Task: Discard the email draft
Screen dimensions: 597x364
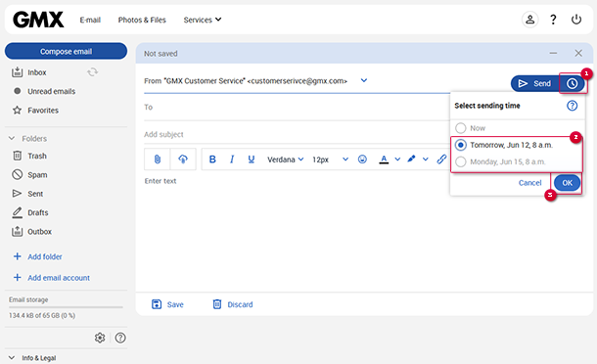Action: coord(233,304)
